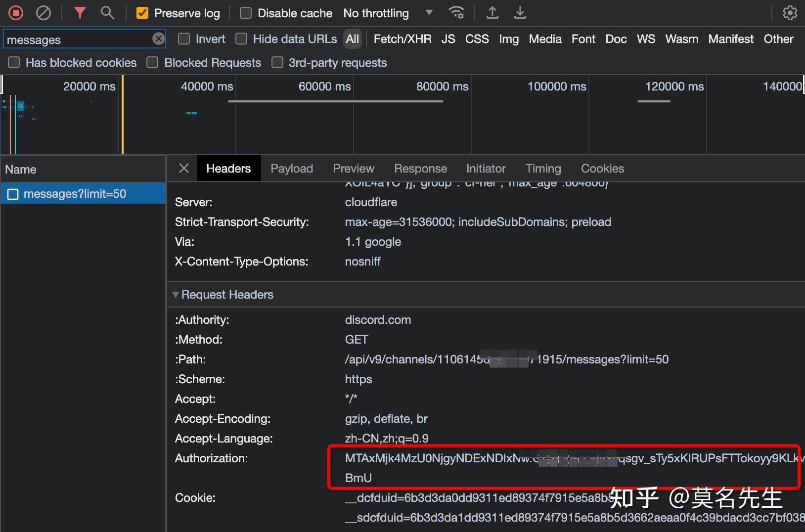
Task: Enable Disable cache checkbox
Action: pos(246,13)
